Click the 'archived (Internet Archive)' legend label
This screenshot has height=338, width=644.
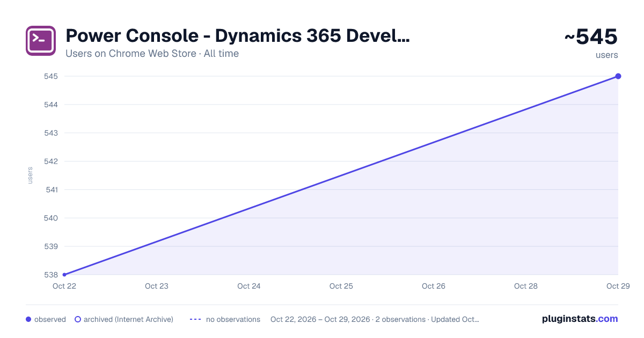tap(128, 319)
